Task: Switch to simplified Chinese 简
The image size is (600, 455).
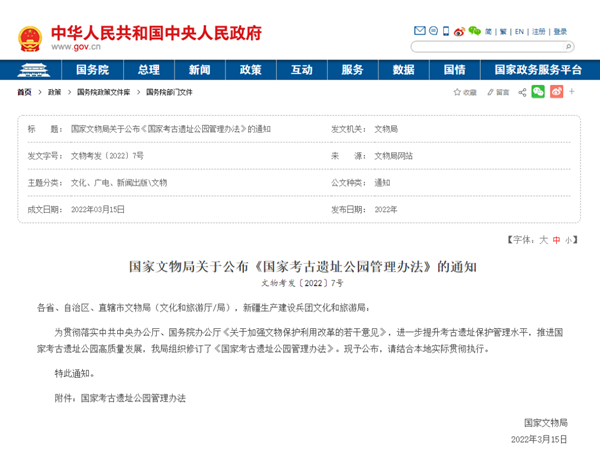Action: [x=489, y=31]
